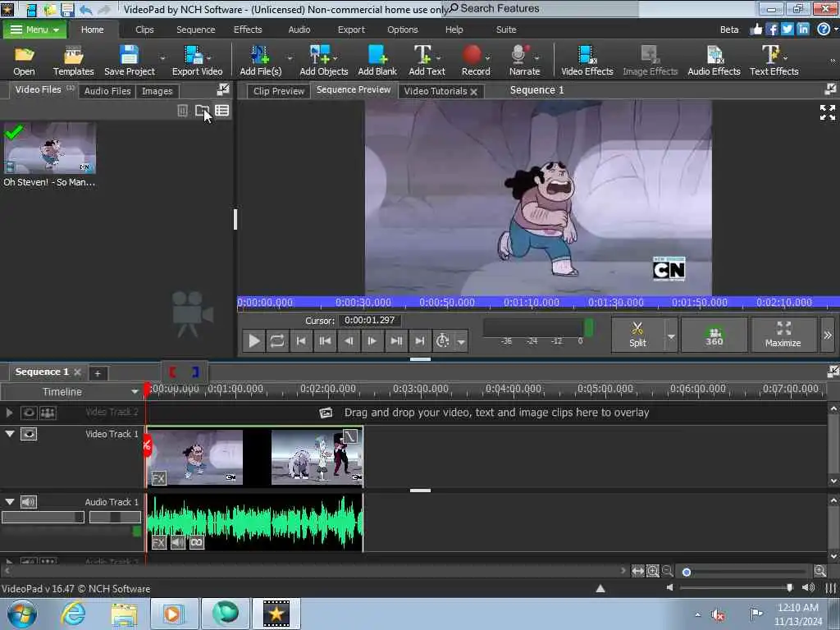
Task: Insert a blank clip with Add Blank
Action: (x=377, y=61)
